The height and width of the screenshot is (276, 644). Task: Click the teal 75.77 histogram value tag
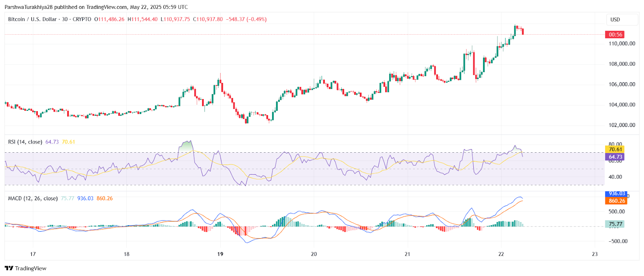point(615,224)
